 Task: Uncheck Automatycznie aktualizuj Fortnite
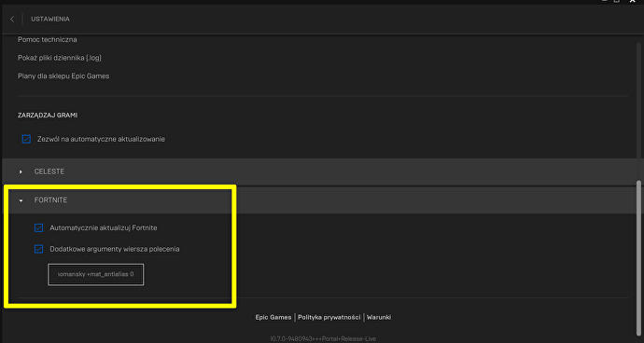(38, 227)
